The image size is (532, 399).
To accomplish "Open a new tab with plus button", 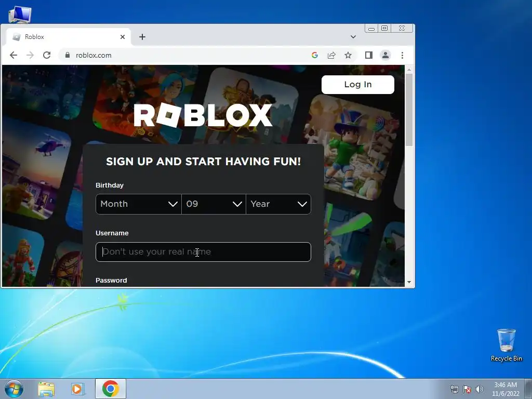I will point(142,37).
